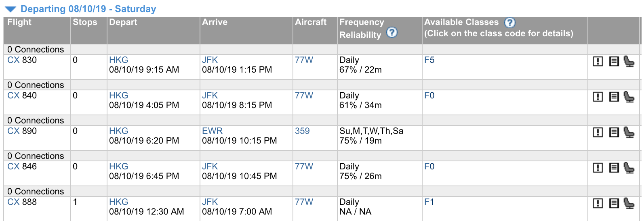Image resolution: width=644 pixels, height=221 pixels.
Task: Select class code F1 for CX 888
Action: [429, 202]
